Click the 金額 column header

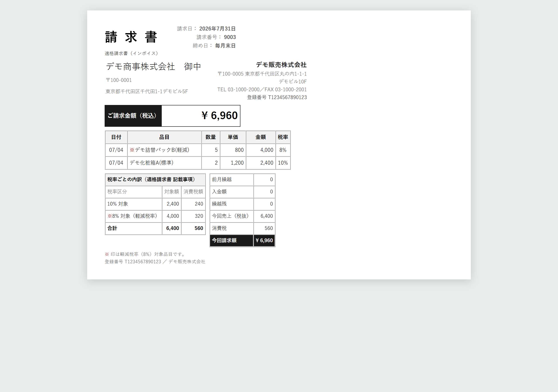tap(261, 137)
